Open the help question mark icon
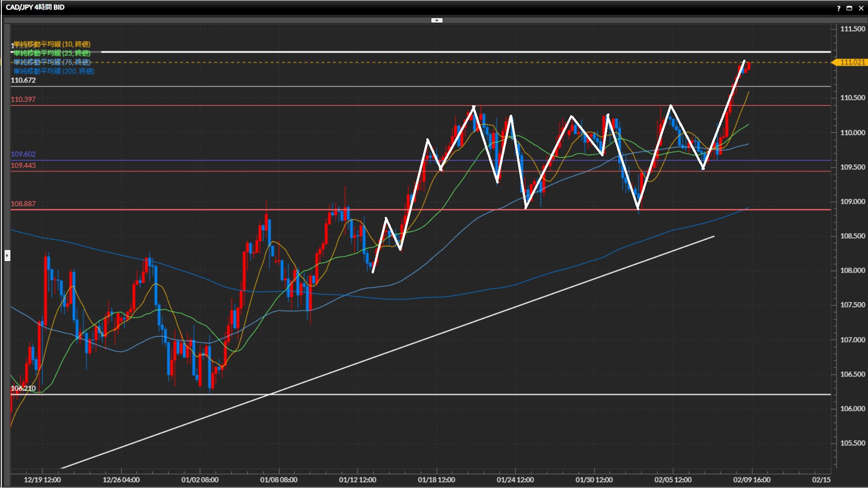 click(x=839, y=8)
